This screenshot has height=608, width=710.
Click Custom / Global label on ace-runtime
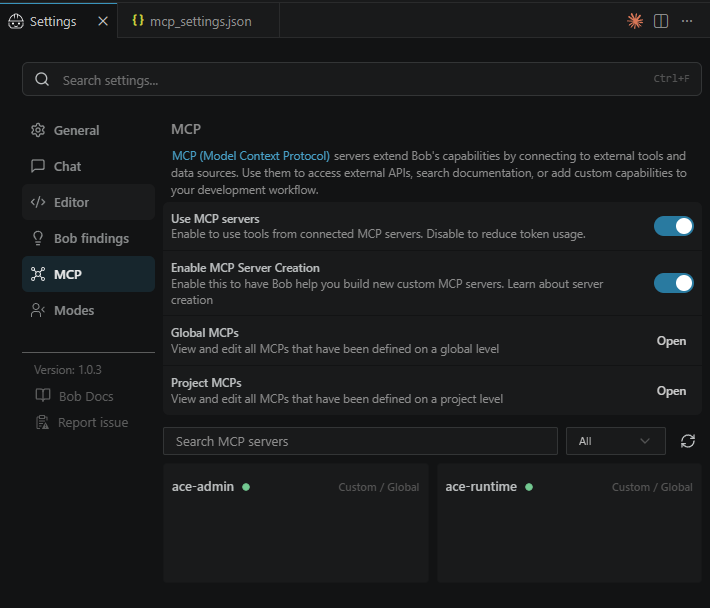(x=652, y=487)
